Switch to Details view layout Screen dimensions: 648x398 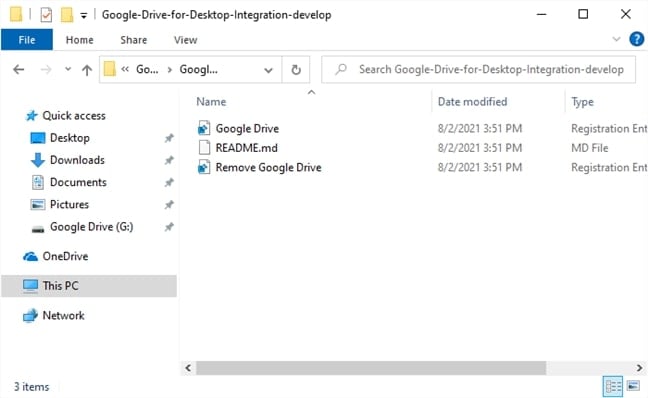pyautogui.click(x=613, y=386)
